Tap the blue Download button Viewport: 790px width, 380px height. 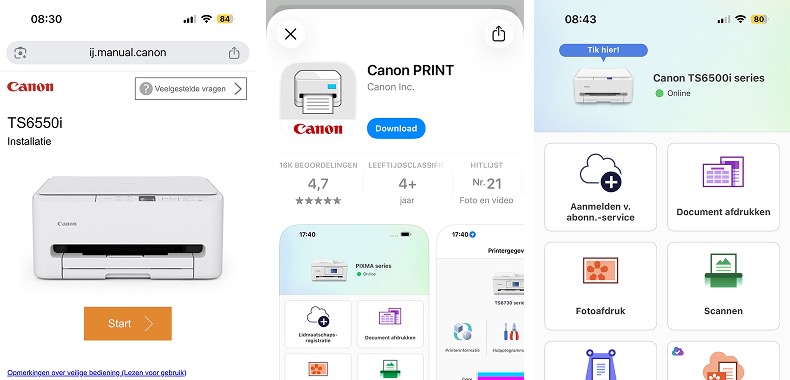coord(396,128)
